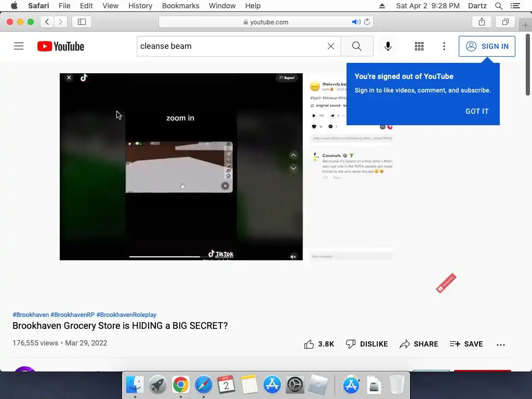Toggle the Safari sidebar button
Viewport: 532px width, 399px height.
pyautogui.click(x=82, y=22)
